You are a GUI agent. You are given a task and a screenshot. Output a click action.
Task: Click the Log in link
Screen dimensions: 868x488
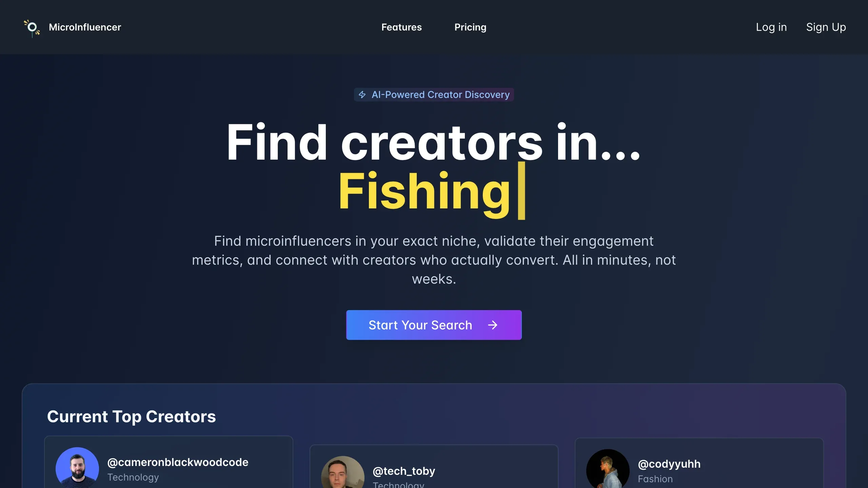coord(771,27)
